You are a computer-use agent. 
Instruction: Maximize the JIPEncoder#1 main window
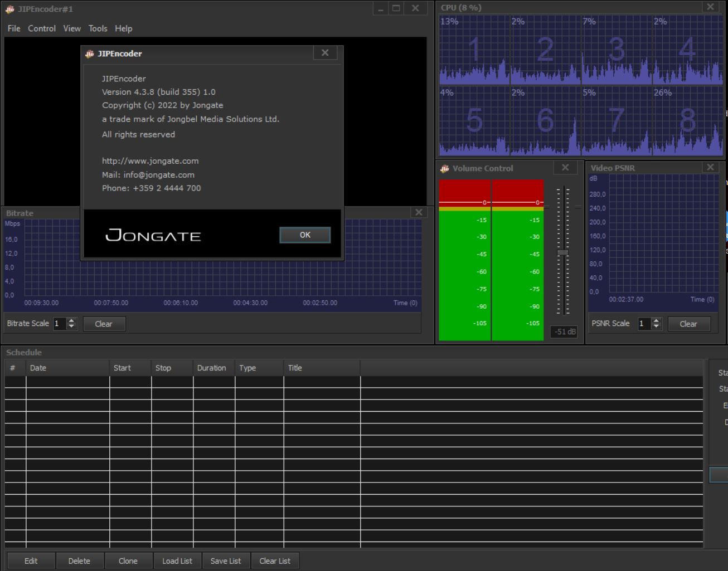coord(396,8)
